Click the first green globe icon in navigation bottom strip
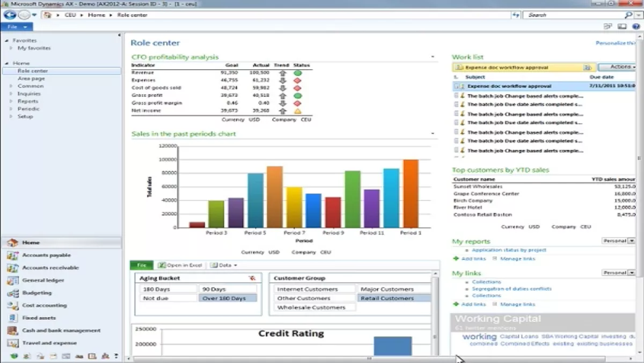This screenshot has height=363, width=644. [14, 355]
